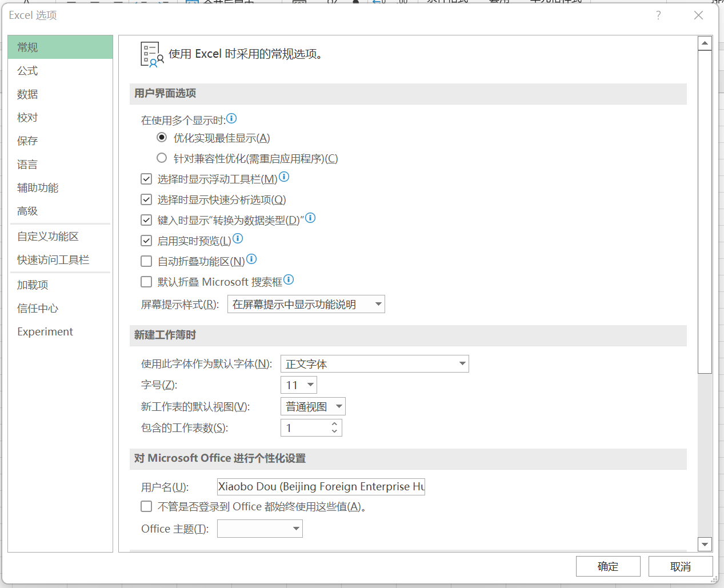724x588 pixels.
Task: Enable 不管是否登录到 Office 都始终使用这些值
Action: (146, 506)
